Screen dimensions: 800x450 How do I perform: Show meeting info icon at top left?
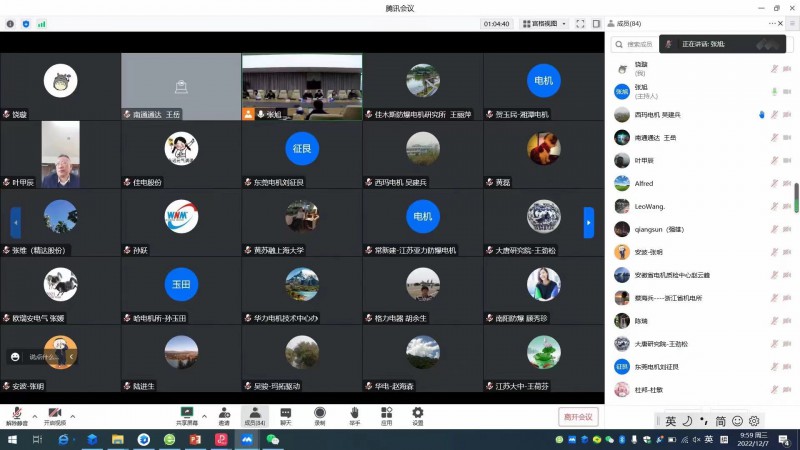pyautogui.click(x=10, y=24)
